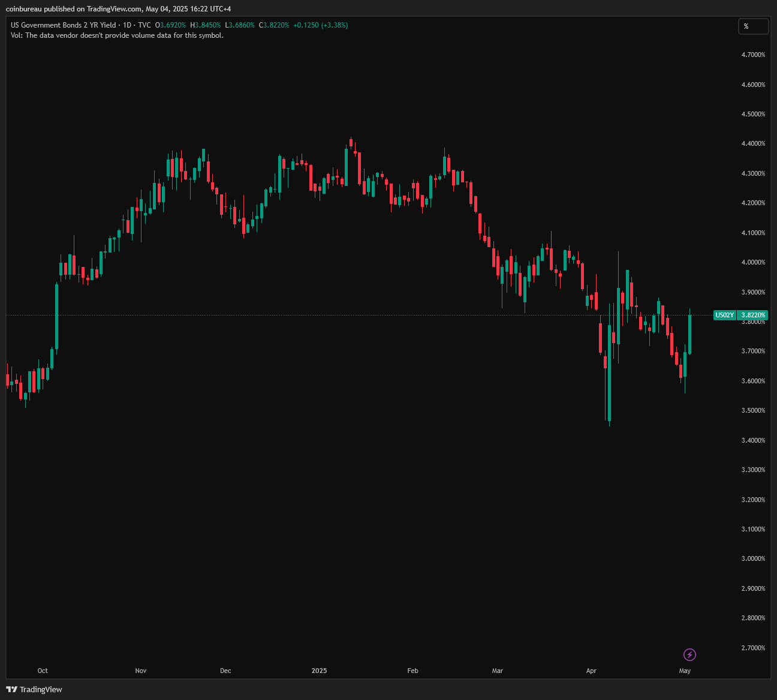Click the 4.2000% price axis label
Image resolution: width=777 pixels, height=700 pixels.
pos(753,203)
